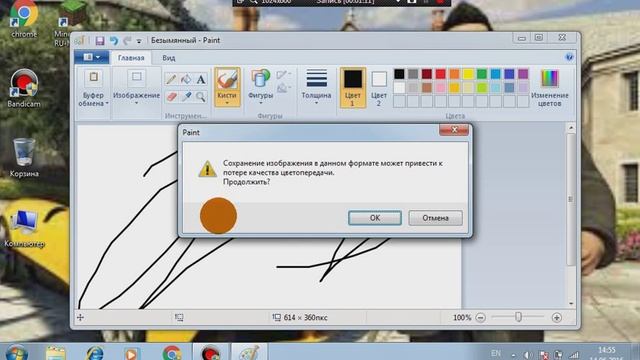This screenshot has height=360, width=640.
Task: Switch to the Главная tab
Action: pyautogui.click(x=131, y=58)
